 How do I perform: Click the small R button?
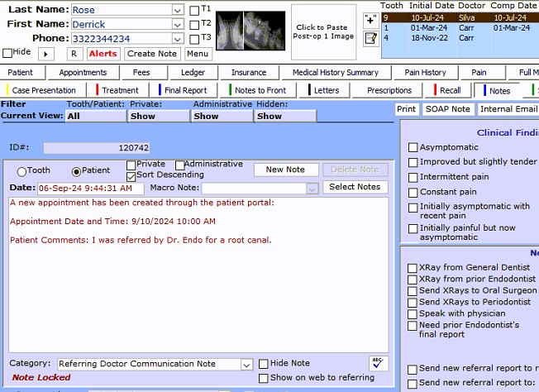click(x=74, y=54)
